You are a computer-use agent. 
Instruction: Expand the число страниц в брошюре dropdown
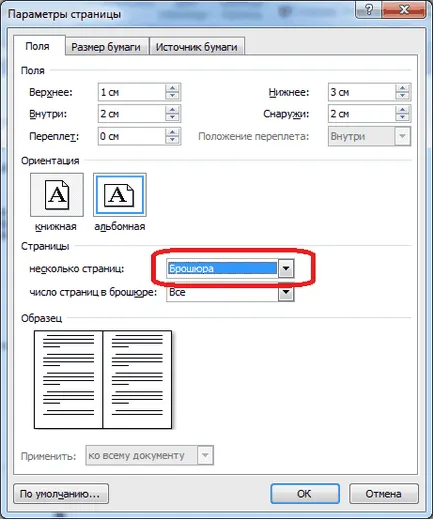286,293
